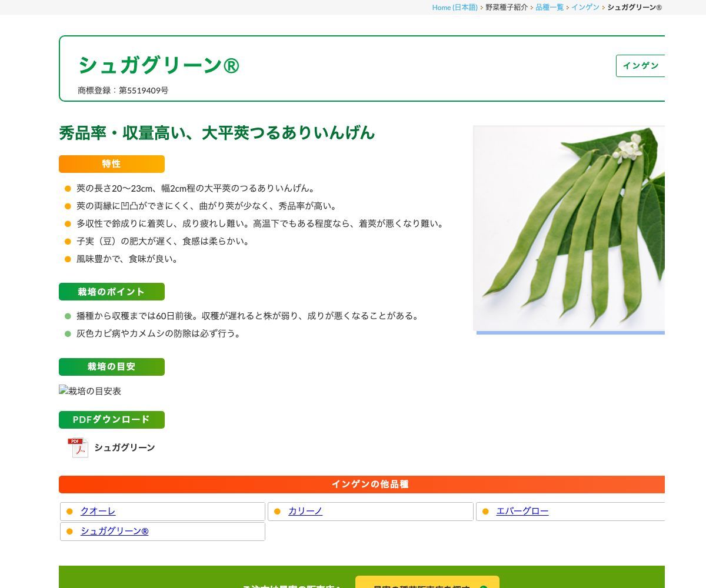The width and height of the screenshot is (706, 588).
Task: Open the カリーノ variety link
Action: (x=305, y=511)
